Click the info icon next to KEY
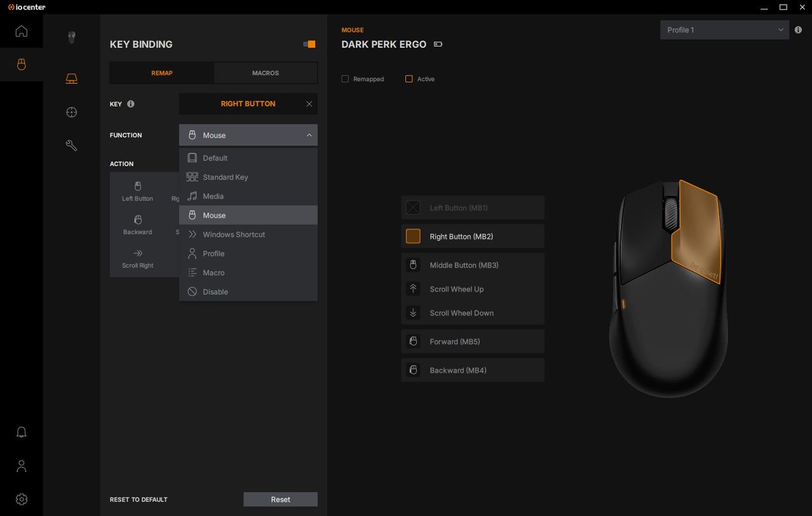Viewport: 812px width, 516px height. [x=131, y=104]
